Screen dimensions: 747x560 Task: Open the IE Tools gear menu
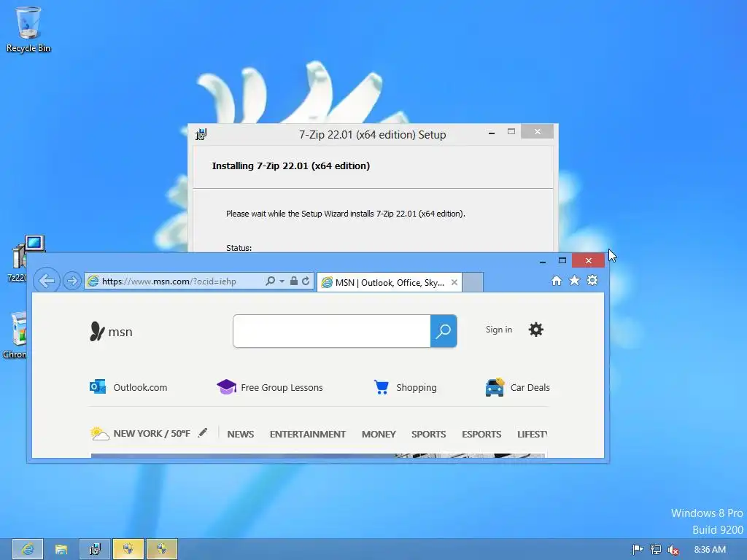coord(592,281)
